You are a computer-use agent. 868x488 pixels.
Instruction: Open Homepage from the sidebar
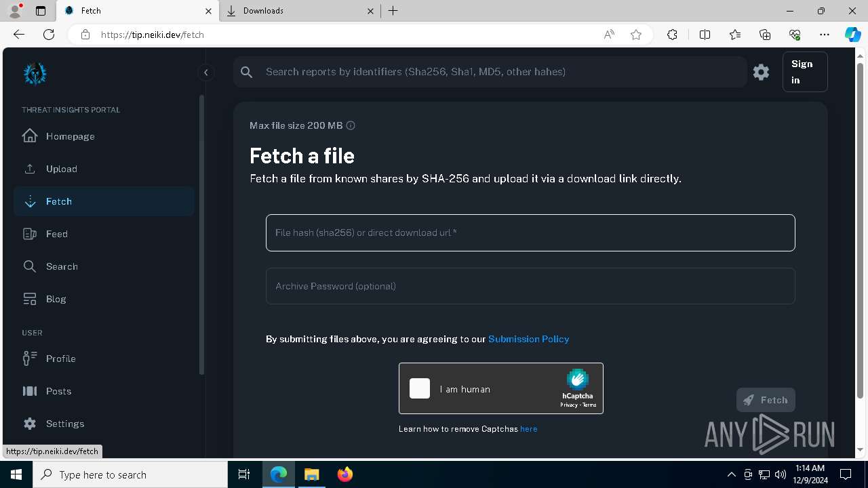[104, 136]
